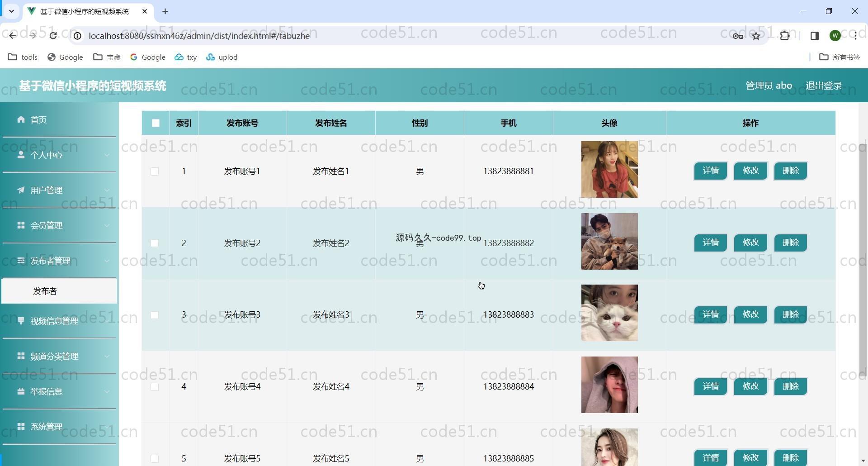Toggle the select-all checkbox in header
The width and height of the screenshot is (868, 466).
[x=156, y=123]
